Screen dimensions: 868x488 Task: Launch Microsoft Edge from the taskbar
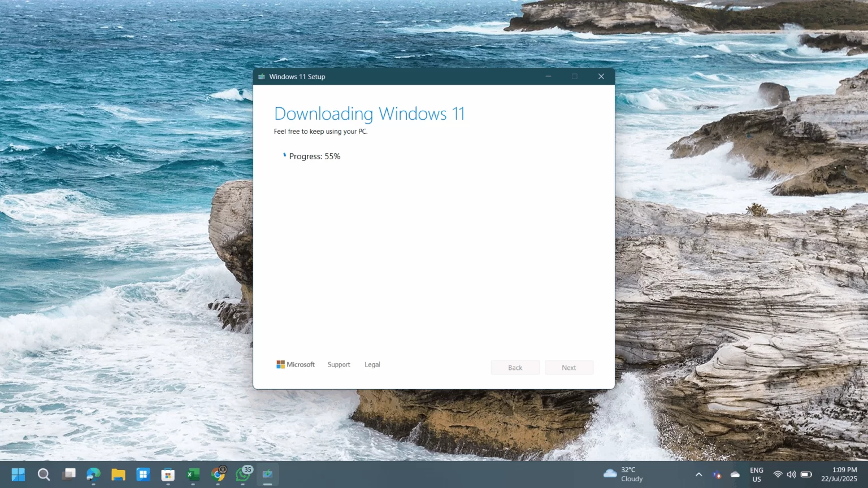[93, 474]
